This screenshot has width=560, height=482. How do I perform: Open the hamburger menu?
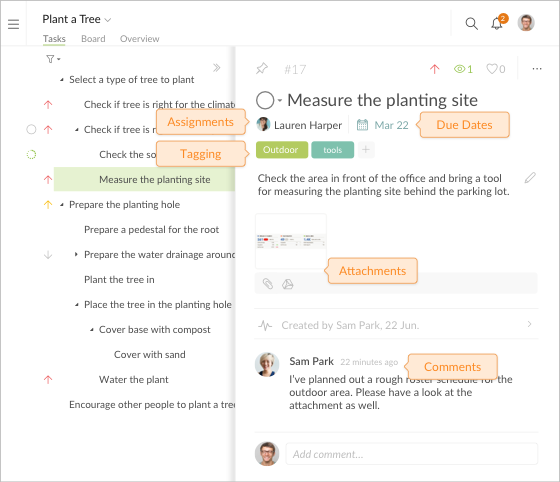(14, 24)
